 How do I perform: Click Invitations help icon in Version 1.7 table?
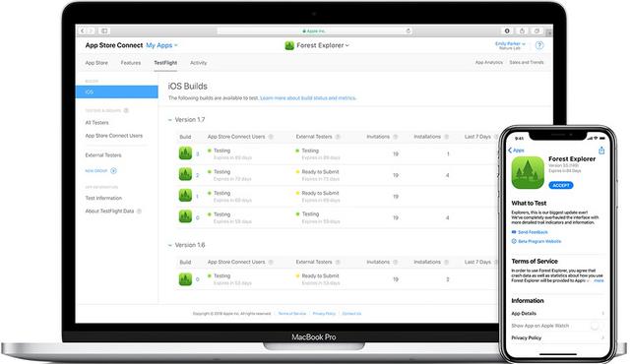coord(396,137)
